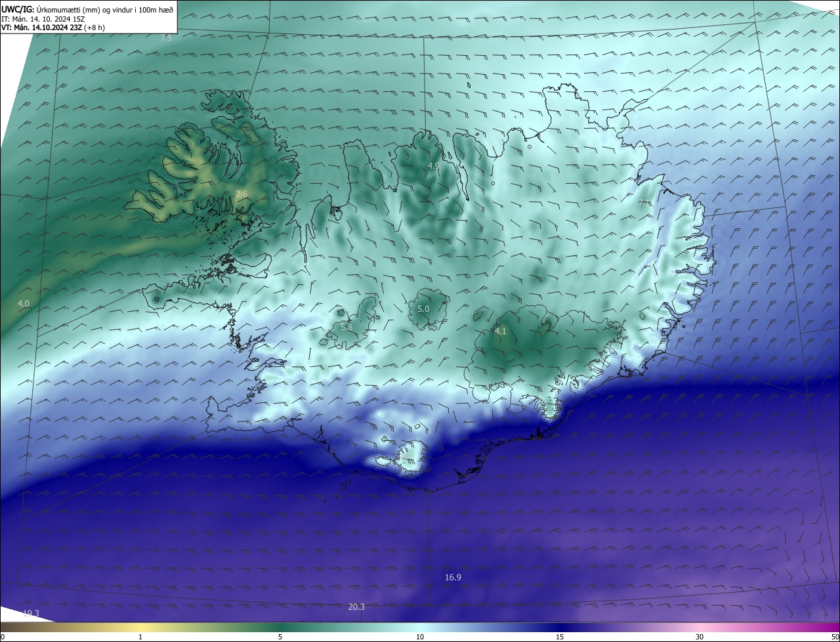Viewport: 840px width, 642px height.
Task: Click the initial time line "IT: Mán. 14. 10. 2024 15Z"
Action: point(44,19)
